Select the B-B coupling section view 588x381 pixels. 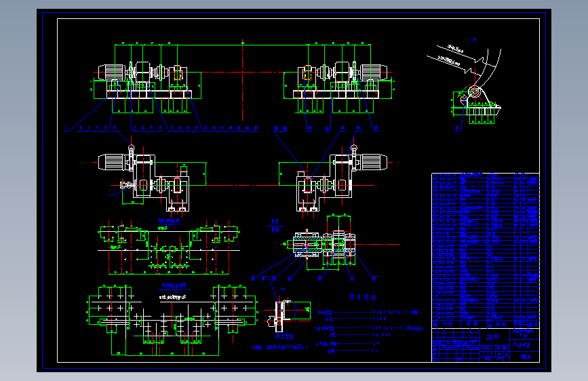click(324, 245)
